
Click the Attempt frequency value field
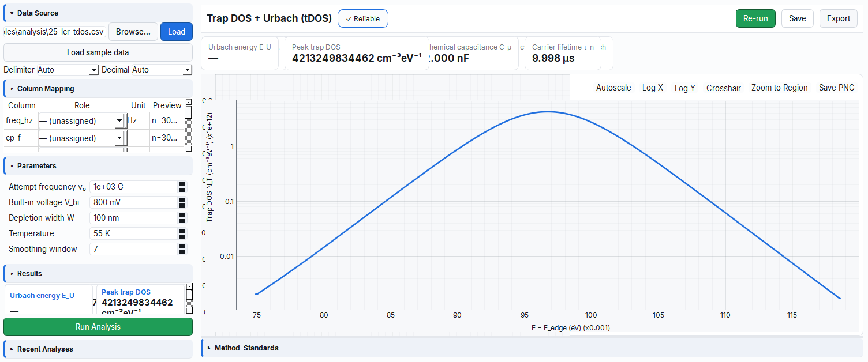[x=134, y=187]
